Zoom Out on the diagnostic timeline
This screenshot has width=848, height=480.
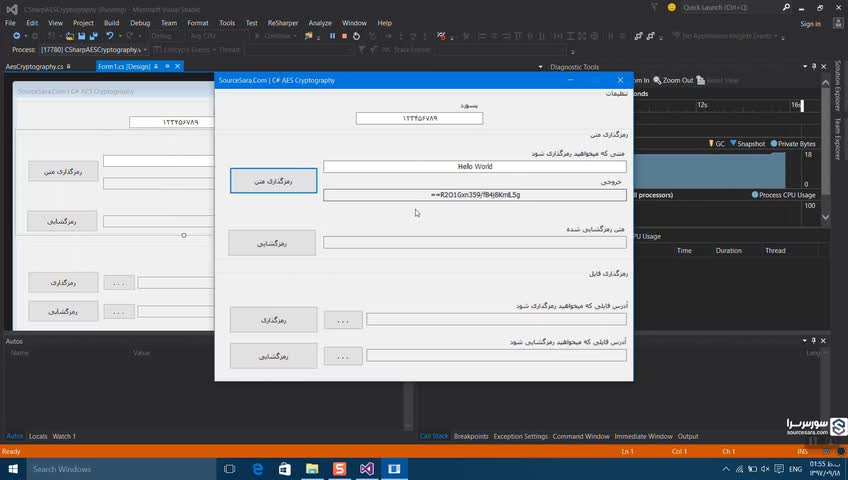673,80
